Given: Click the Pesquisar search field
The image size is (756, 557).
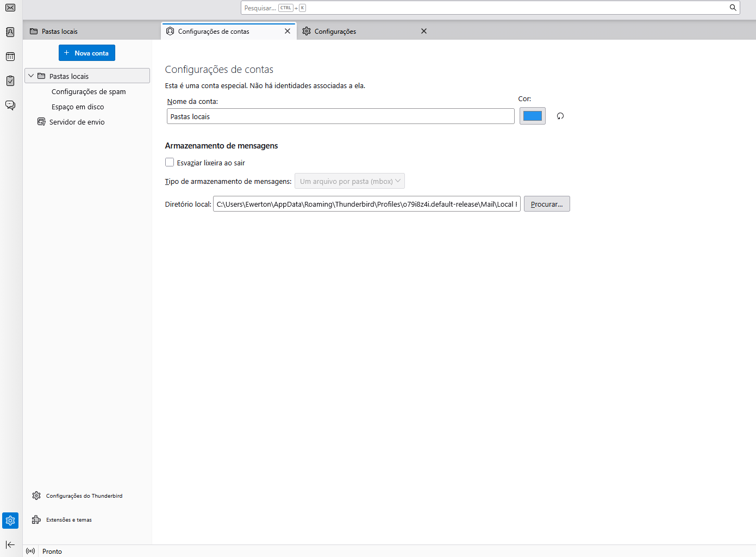Looking at the screenshot, I should [490, 8].
